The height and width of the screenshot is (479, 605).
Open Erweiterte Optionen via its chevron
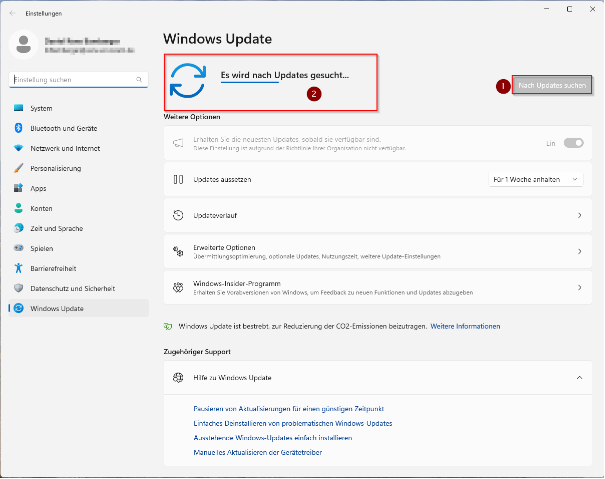[x=580, y=251]
